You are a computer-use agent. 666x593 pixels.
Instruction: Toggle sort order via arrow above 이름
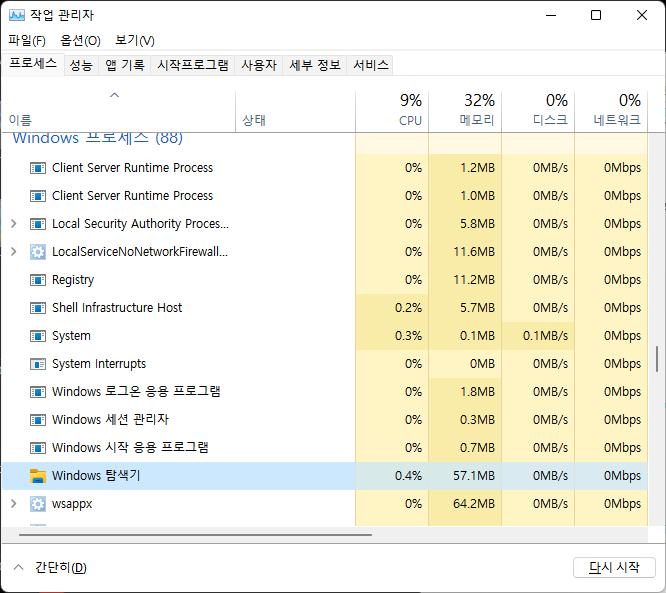[x=115, y=95]
